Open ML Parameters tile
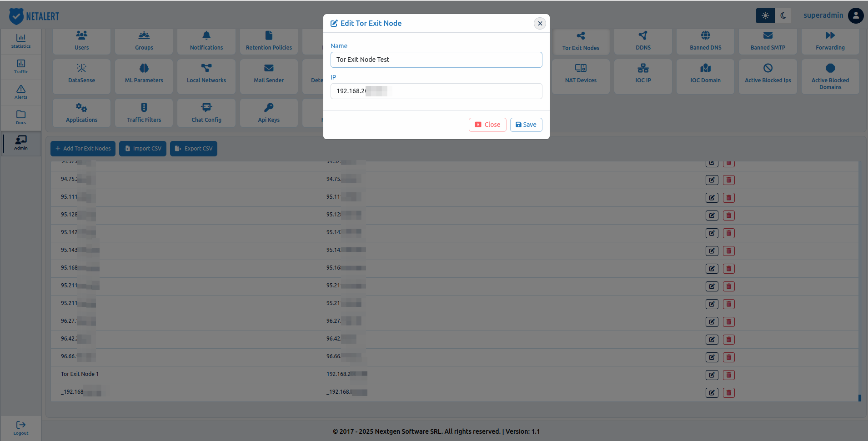The height and width of the screenshot is (441, 868). click(x=144, y=76)
